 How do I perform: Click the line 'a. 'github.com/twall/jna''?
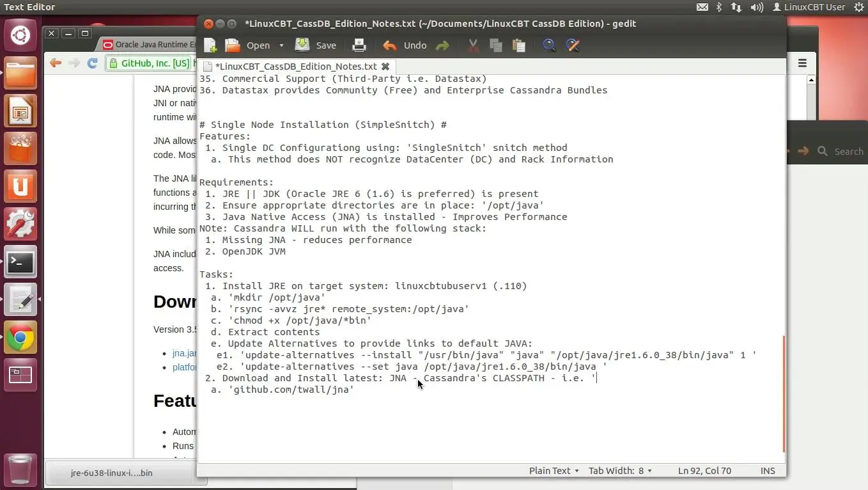[x=283, y=390]
